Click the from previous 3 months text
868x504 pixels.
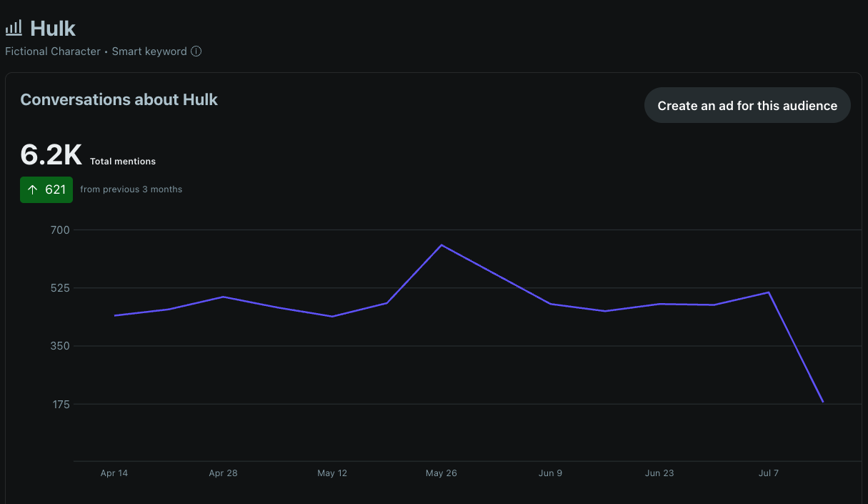point(131,189)
